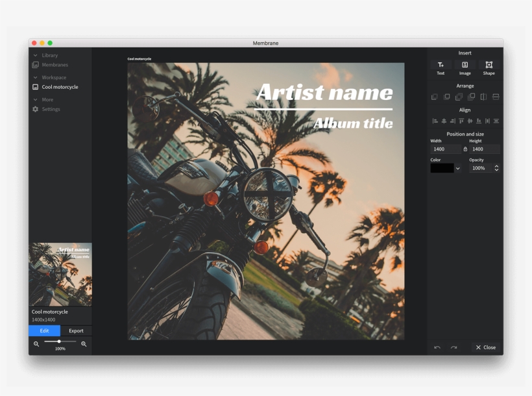Image resolution: width=532 pixels, height=396 pixels.
Task: Align vertical centers
Action: coord(470,121)
